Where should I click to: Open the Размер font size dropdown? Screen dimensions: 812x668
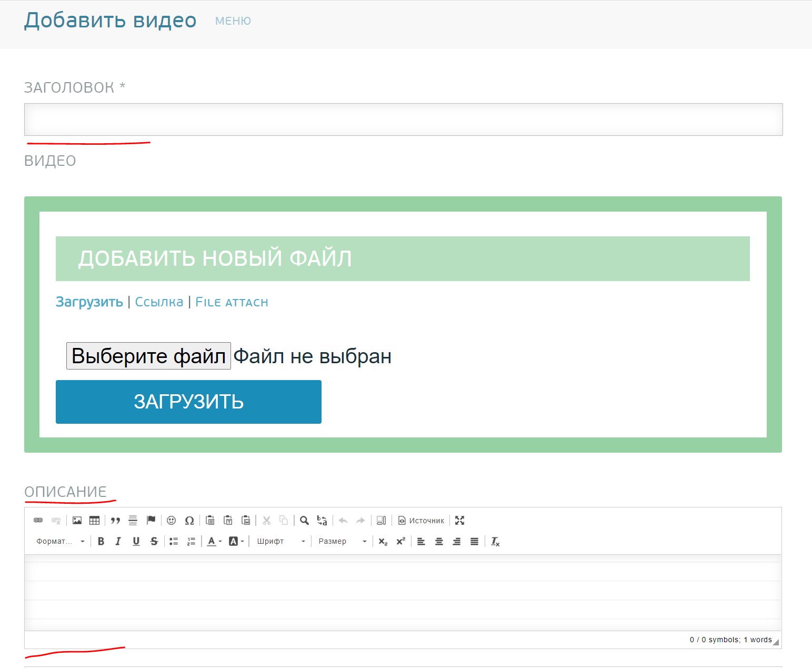click(342, 541)
